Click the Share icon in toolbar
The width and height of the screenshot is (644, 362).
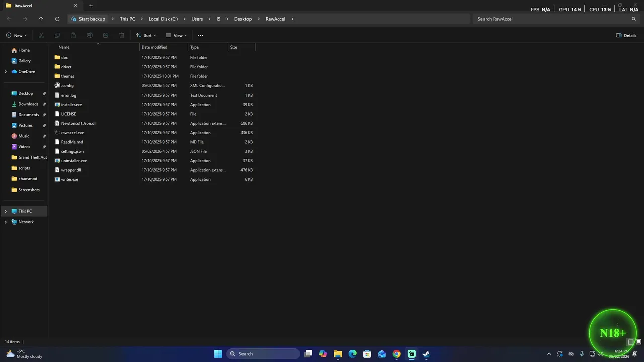point(106,35)
